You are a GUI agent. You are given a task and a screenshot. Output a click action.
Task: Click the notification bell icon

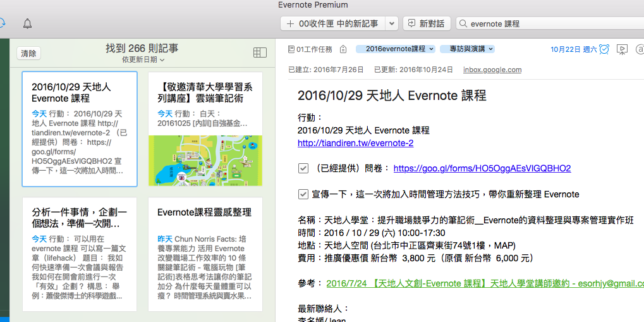[27, 23]
